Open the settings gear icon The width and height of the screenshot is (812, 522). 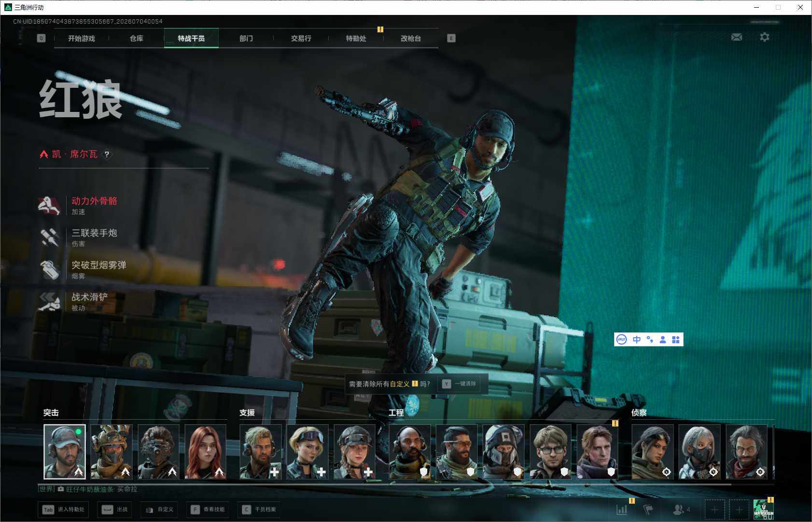point(765,37)
